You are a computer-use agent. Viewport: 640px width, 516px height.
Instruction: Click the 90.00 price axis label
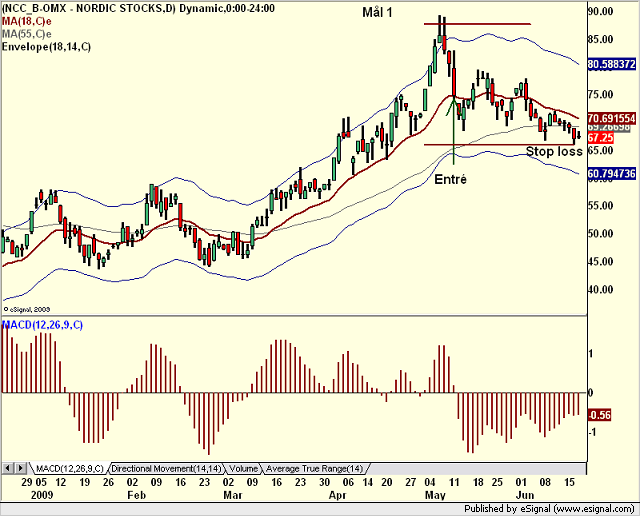(600, 11)
